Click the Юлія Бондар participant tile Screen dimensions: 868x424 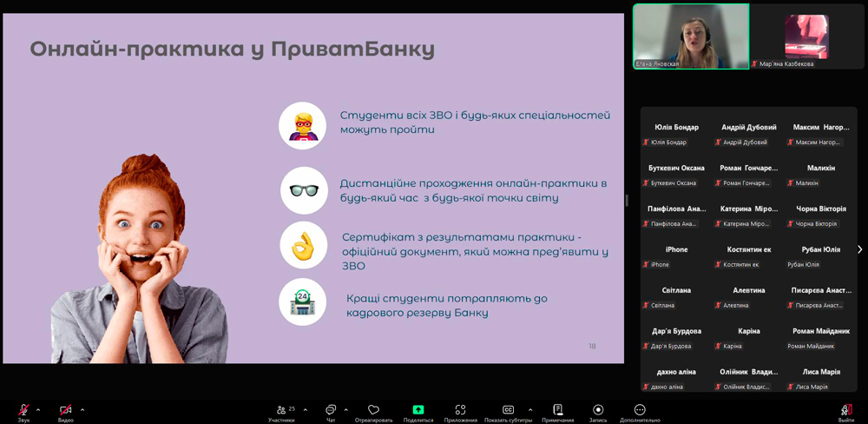[676, 134]
